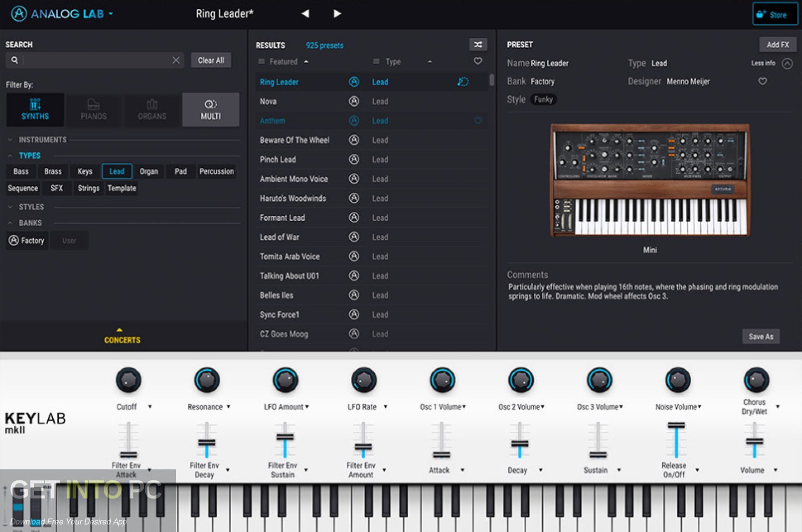This screenshot has height=532, width=802.
Task: Select the Multi filter
Action: (x=211, y=109)
